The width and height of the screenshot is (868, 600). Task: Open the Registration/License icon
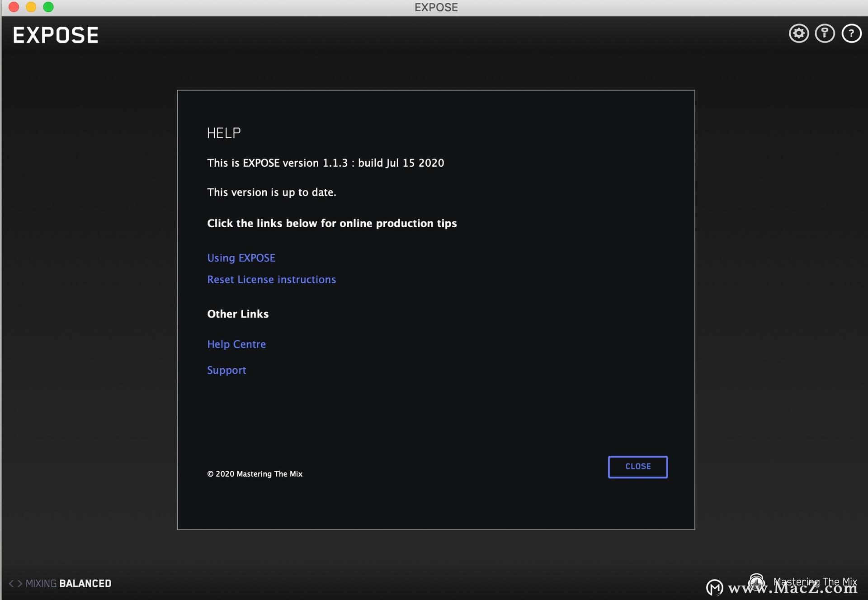(825, 33)
